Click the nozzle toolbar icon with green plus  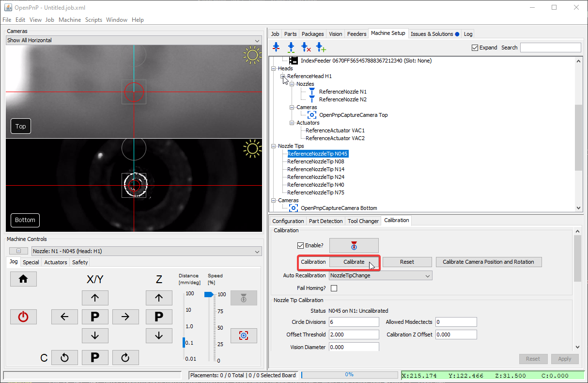[x=321, y=47]
